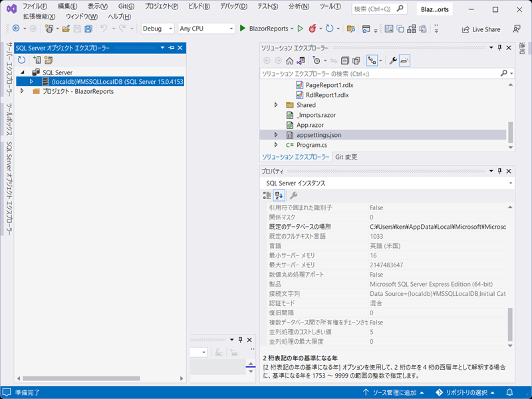
Task: Click property pages wrench in Properties panel
Action: coord(293,195)
